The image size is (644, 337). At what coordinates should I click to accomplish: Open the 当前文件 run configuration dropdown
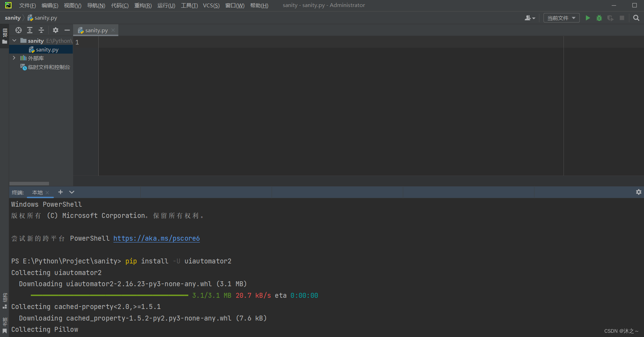[x=561, y=18]
